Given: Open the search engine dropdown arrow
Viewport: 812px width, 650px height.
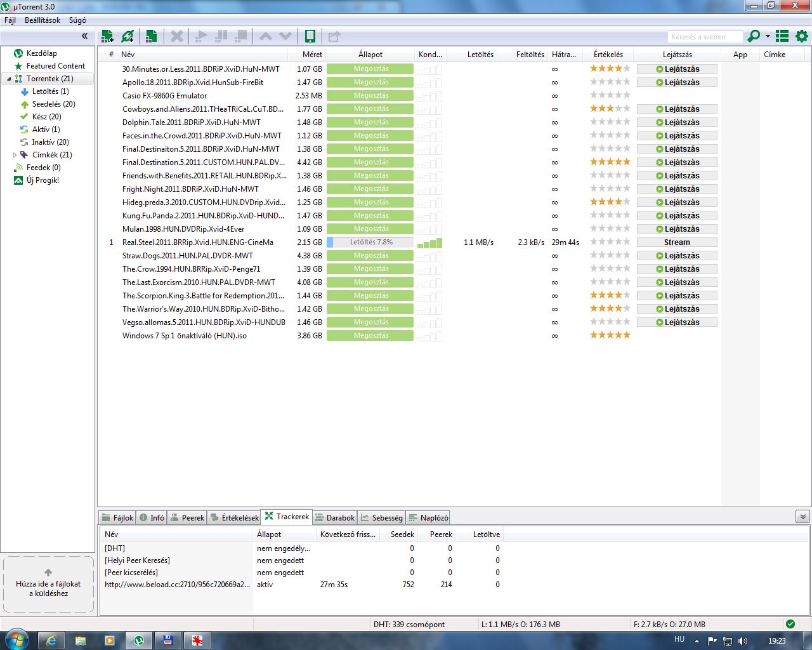Looking at the screenshot, I should (768, 36).
